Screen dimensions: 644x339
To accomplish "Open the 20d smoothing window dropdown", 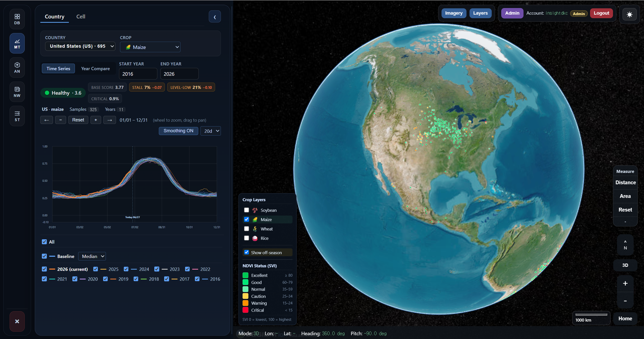I will click(x=211, y=131).
